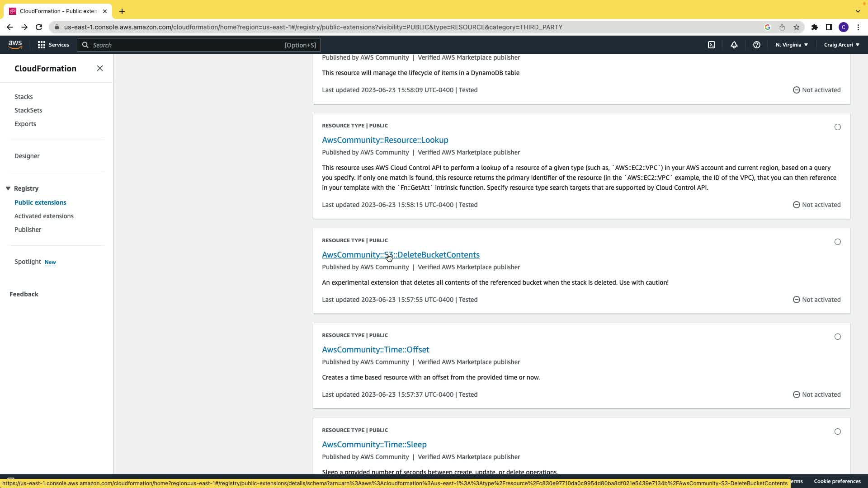Go to Activated extensions in sidebar
Viewport: 868px width, 488px height.
point(44,216)
